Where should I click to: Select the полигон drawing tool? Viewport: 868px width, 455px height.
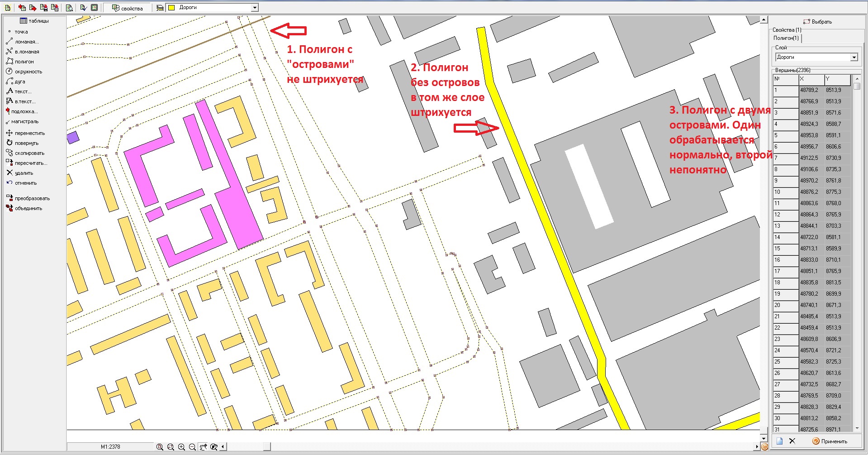click(24, 62)
